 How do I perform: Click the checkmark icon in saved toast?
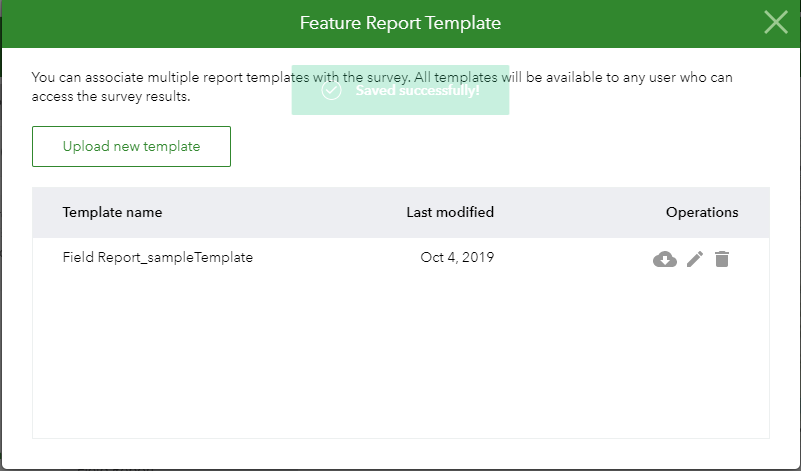click(331, 91)
